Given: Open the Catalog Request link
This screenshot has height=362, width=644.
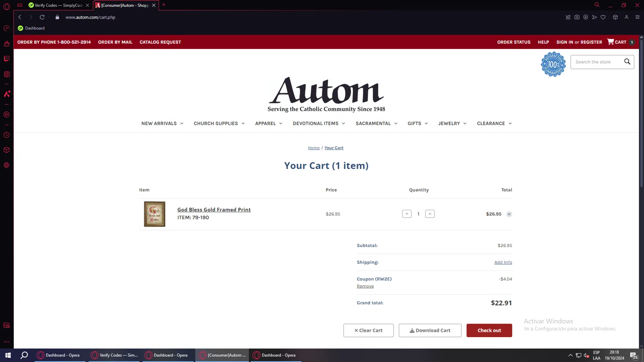Looking at the screenshot, I should point(160,42).
